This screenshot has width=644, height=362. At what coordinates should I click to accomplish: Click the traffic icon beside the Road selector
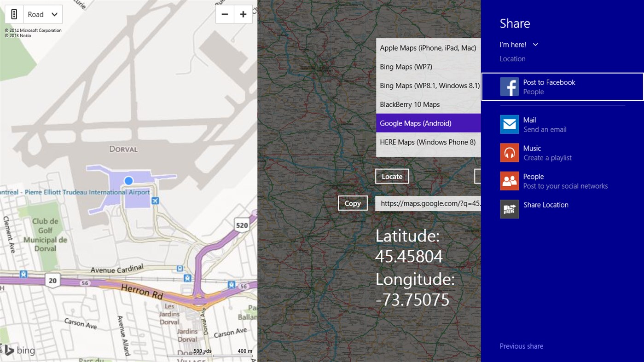click(14, 14)
